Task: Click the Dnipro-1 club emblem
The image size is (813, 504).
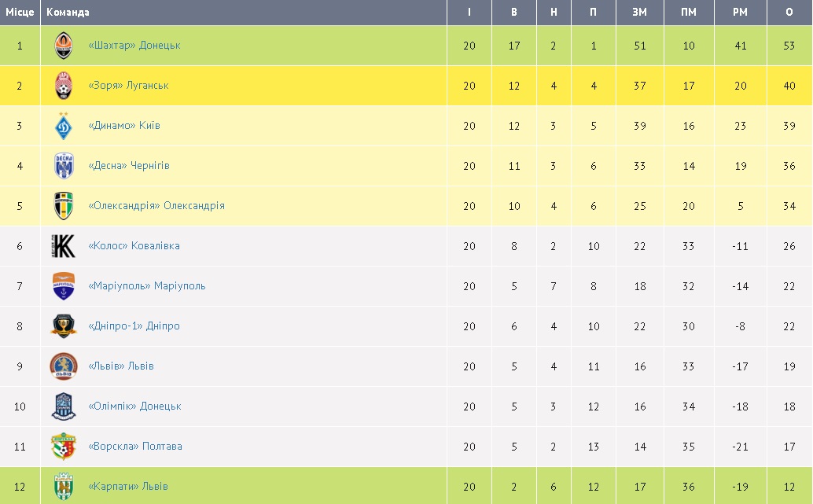Action: [x=64, y=326]
